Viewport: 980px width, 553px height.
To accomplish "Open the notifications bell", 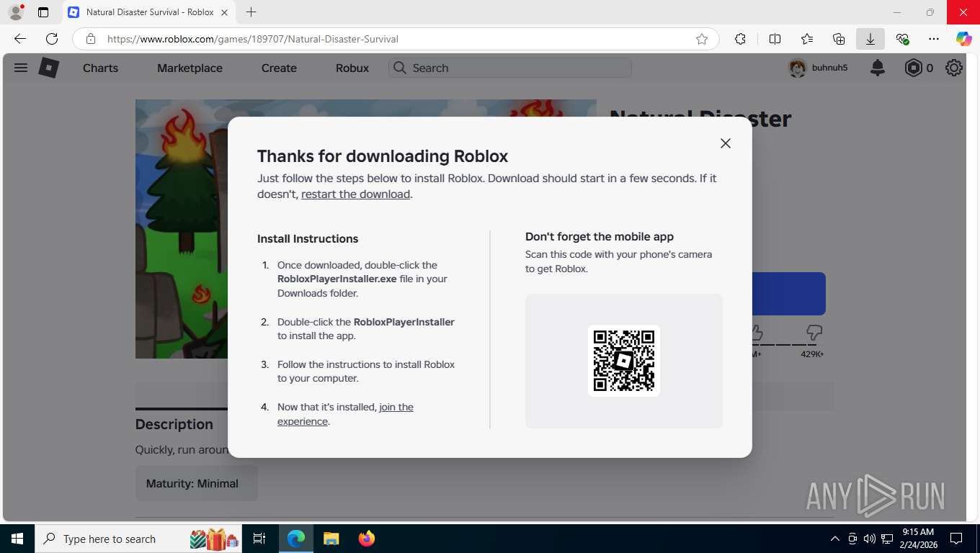I will coord(877,68).
